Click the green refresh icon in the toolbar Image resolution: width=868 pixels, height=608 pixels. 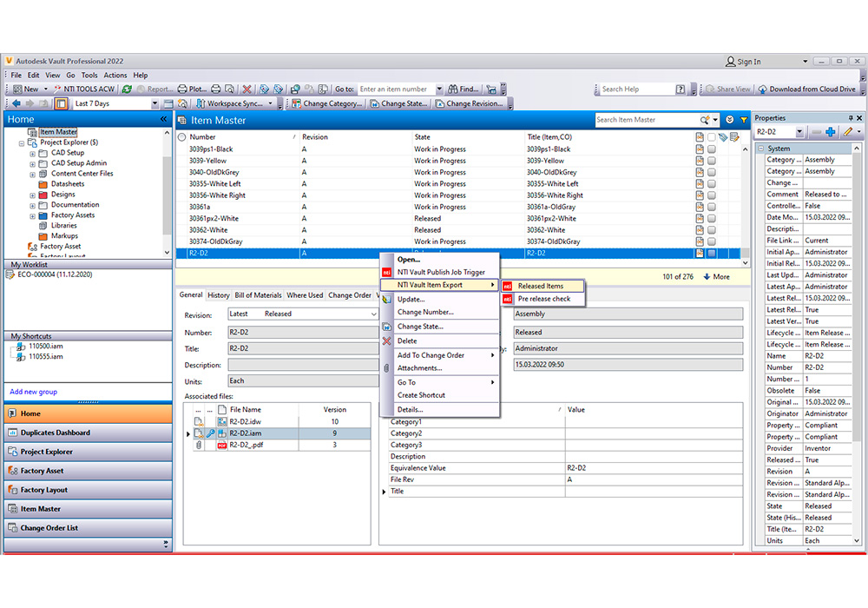[127, 89]
